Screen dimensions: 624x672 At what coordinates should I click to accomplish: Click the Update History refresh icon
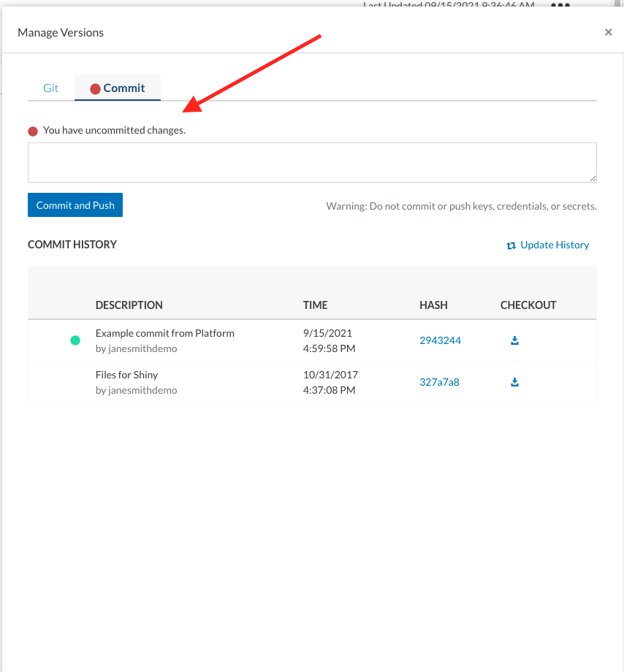coord(511,245)
